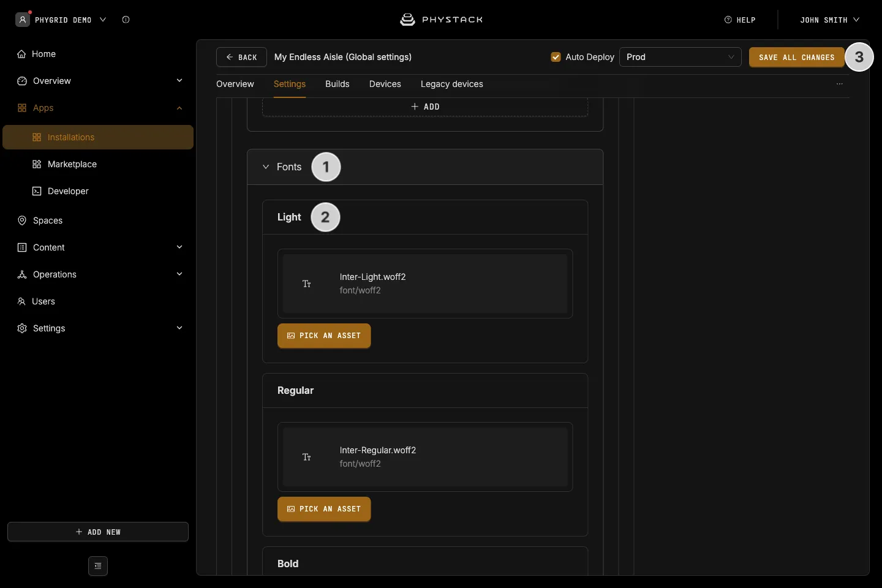Pick an asset for the Light font
The height and width of the screenshot is (588, 882).
[x=324, y=336]
